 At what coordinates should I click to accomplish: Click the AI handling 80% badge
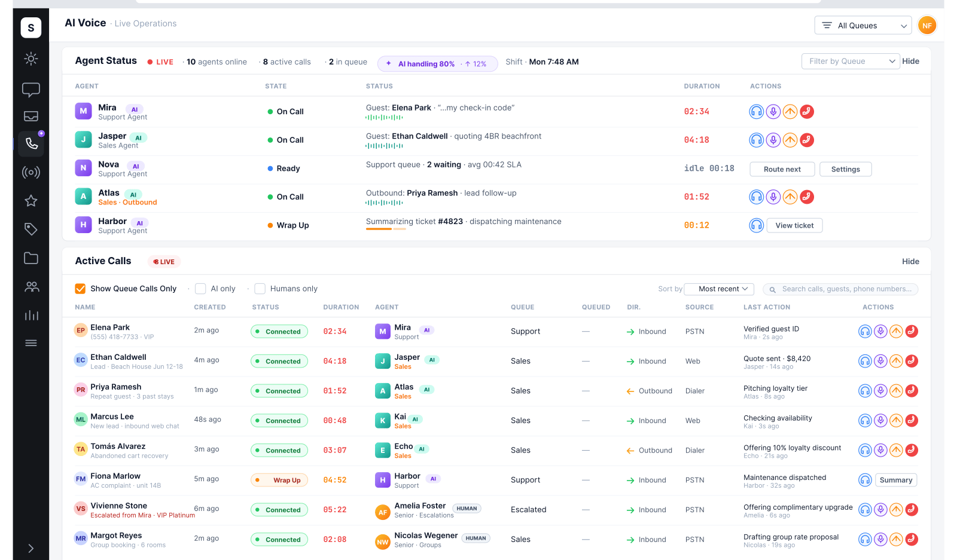[438, 63]
